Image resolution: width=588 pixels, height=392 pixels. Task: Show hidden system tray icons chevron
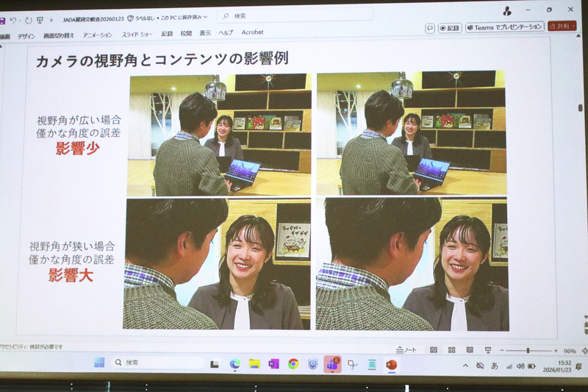pos(465,366)
